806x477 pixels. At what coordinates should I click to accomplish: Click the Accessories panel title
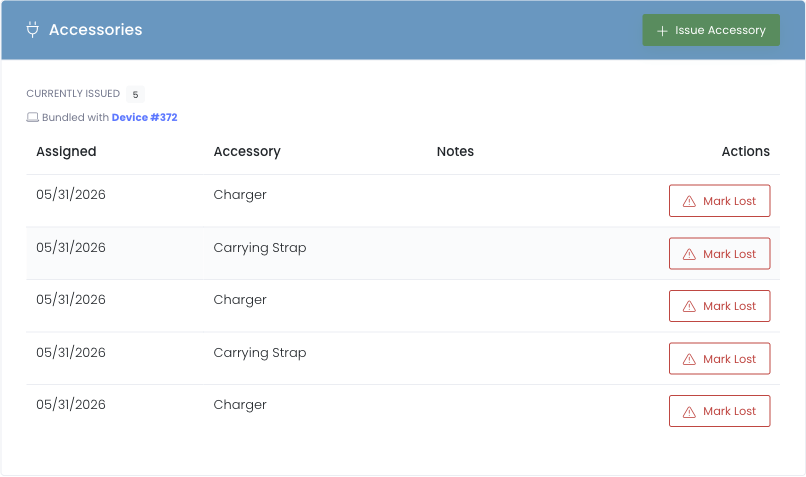coord(96,30)
